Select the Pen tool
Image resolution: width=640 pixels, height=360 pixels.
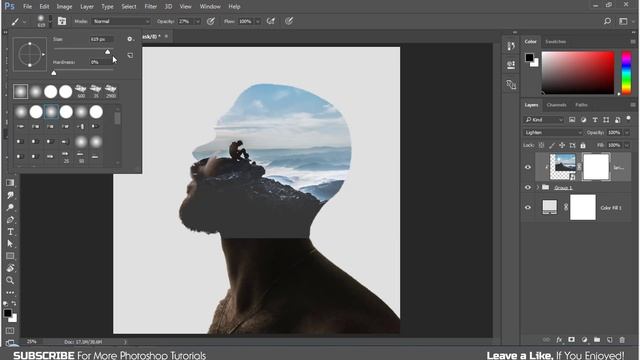click(10, 220)
